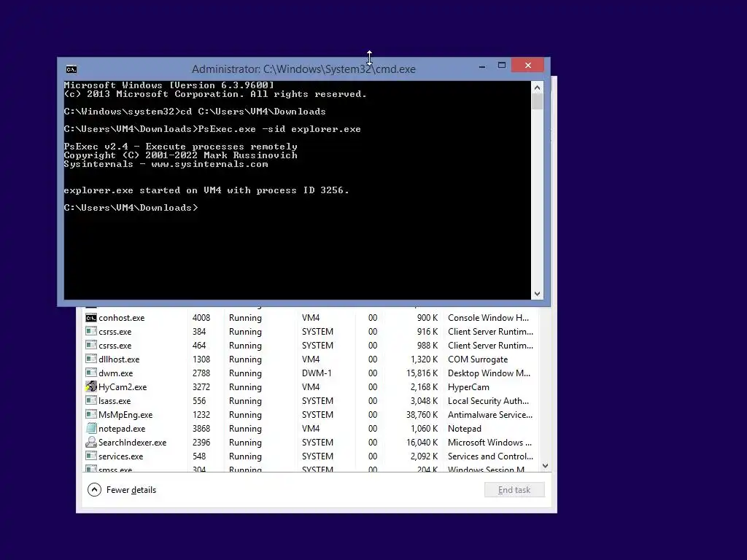The height and width of the screenshot is (560, 747).
Task: Click the command prompt scrollbar thumb
Action: 538,101
